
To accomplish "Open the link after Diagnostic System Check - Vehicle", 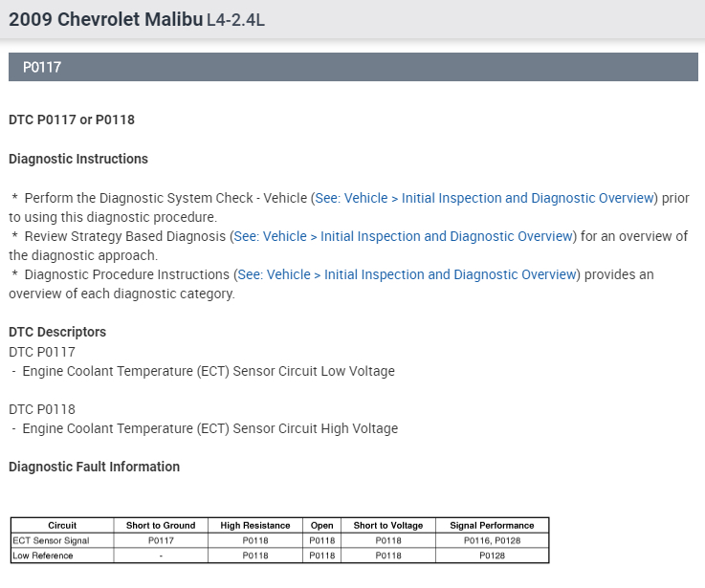I will 484,198.
